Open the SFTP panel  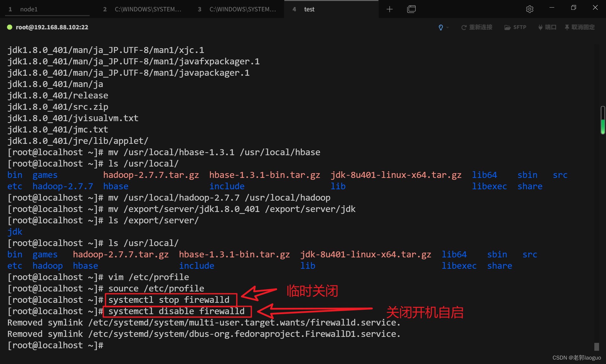click(515, 27)
